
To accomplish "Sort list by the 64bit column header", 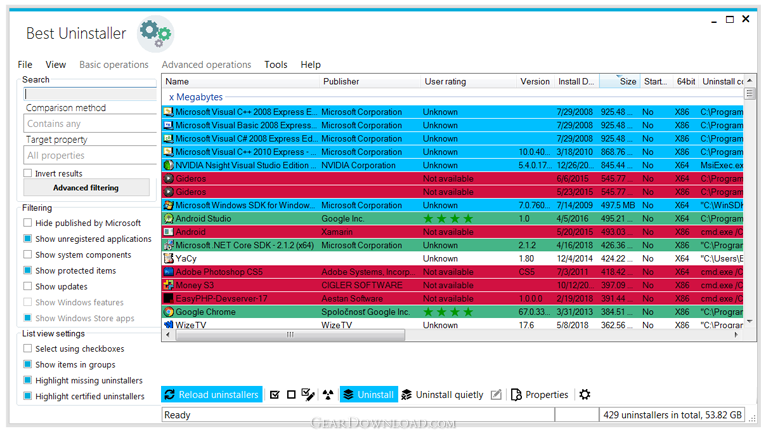I will pos(686,81).
